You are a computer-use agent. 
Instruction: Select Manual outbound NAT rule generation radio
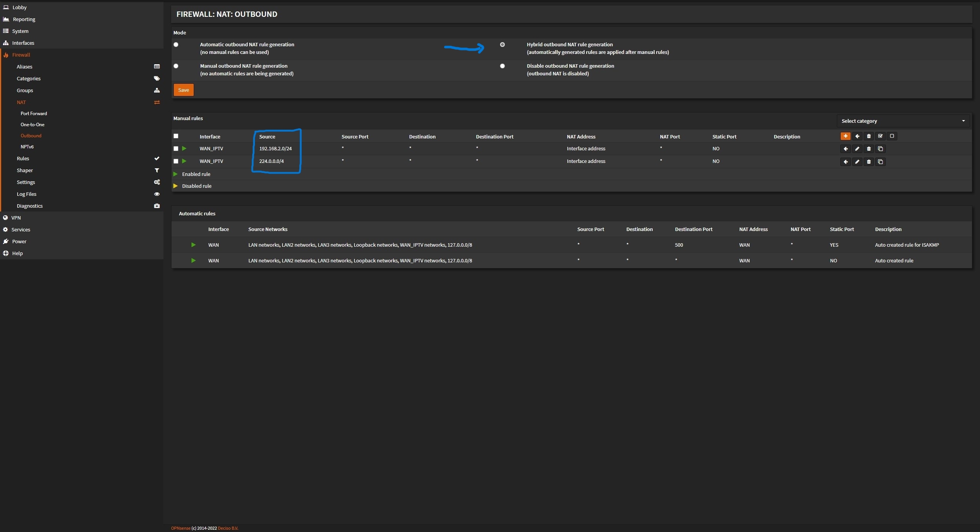176,66
